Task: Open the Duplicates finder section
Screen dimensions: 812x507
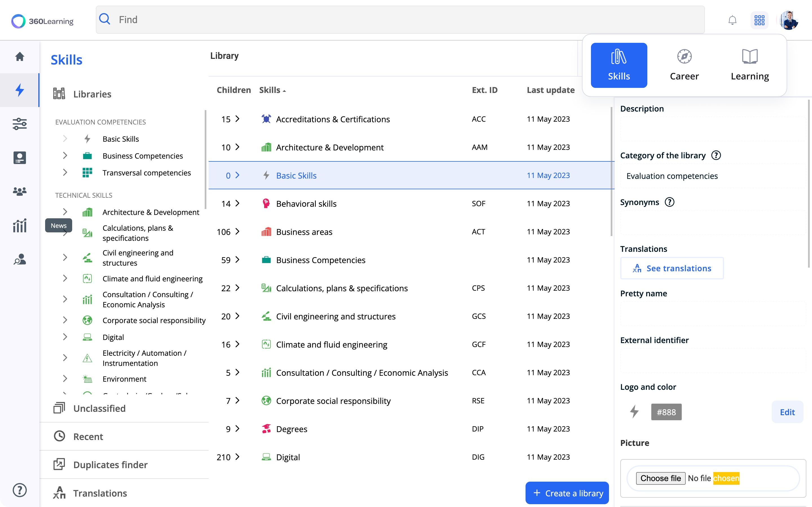Action: click(110, 465)
